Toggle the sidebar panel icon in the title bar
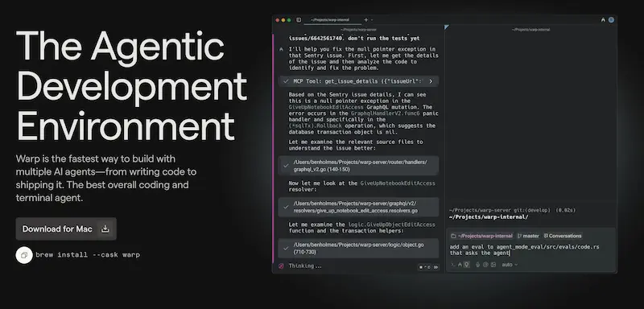Screen dimensions: 644x309 point(299,19)
